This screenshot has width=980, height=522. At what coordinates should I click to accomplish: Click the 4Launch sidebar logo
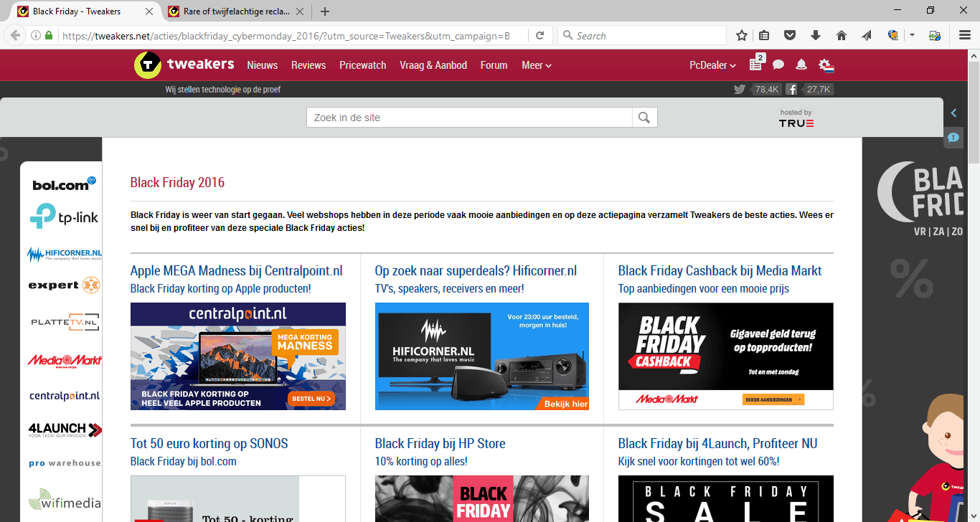[x=65, y=430]
